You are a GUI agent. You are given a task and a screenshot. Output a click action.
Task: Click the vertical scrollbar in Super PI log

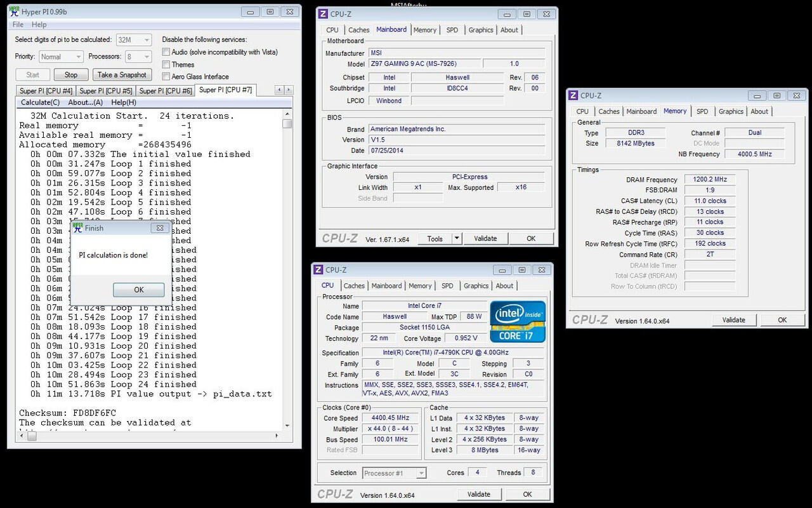[287, 270]
